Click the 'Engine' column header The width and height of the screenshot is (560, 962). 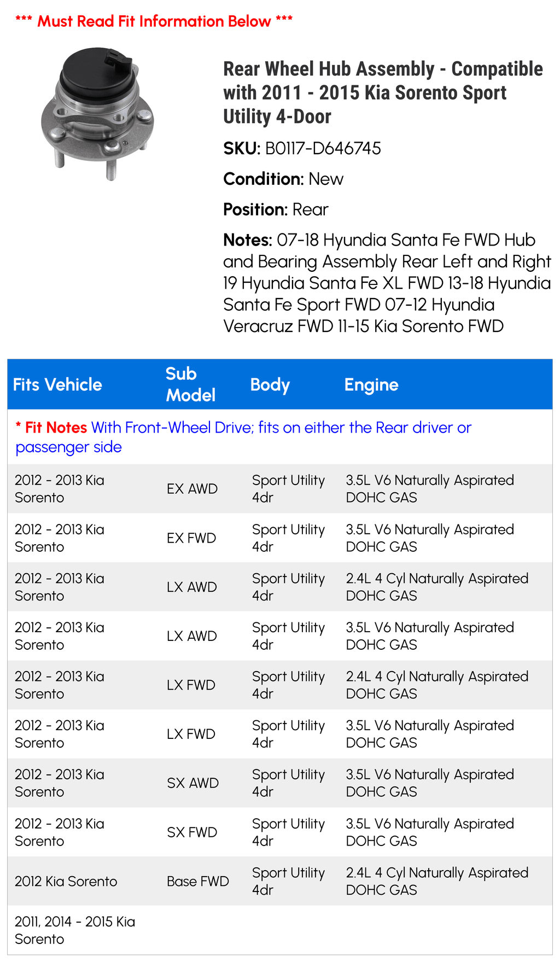(371, 384)
